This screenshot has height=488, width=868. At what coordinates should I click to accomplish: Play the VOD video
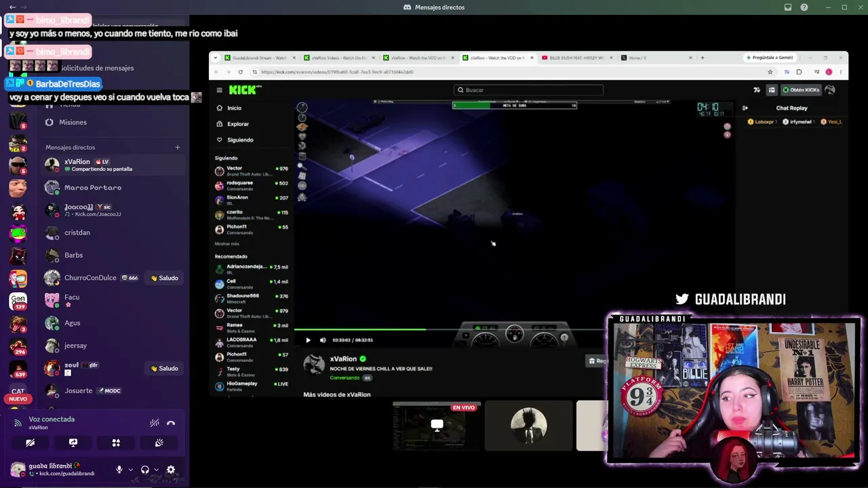click(308, 340)
